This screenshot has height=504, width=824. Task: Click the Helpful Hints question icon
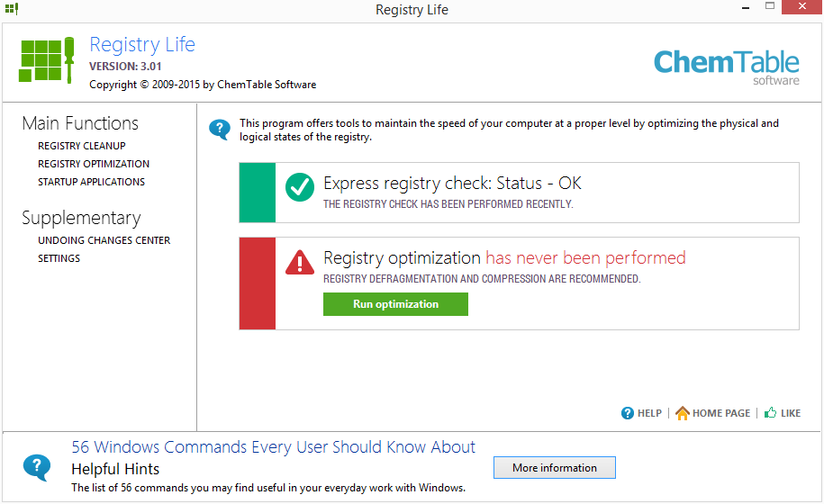36,467
